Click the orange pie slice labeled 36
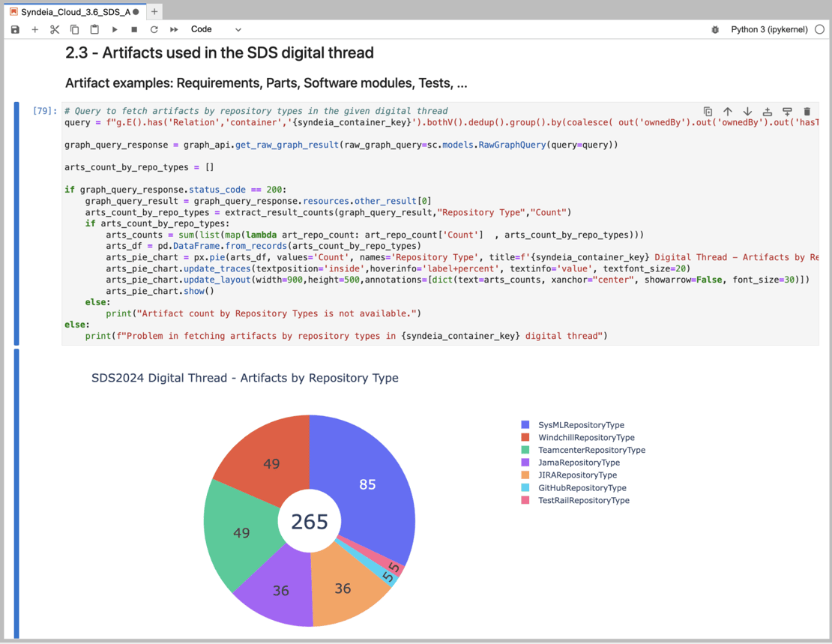Viewport: 832px width, 644px height. tap(343, 589)
